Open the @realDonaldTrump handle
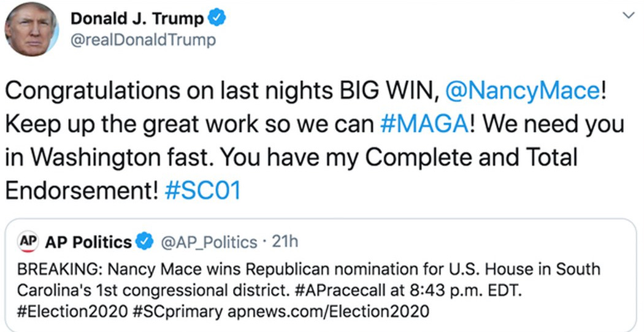644x332 pixels. (144, 41)
